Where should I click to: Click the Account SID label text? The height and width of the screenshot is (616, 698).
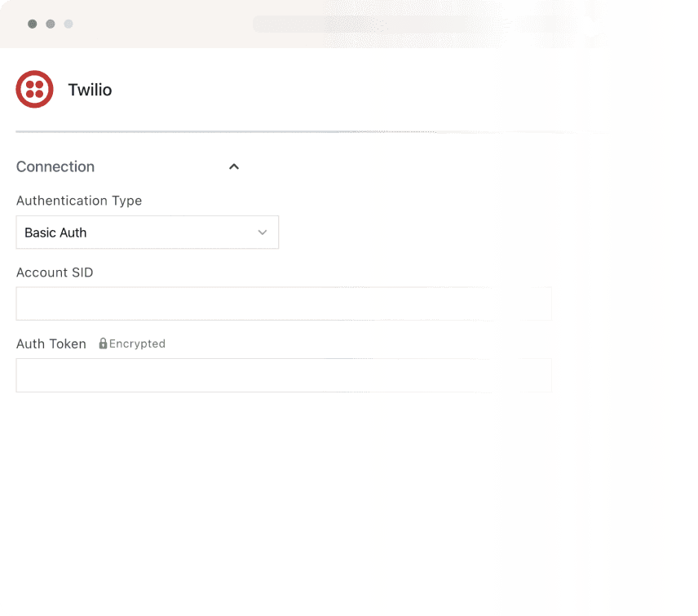55,273
